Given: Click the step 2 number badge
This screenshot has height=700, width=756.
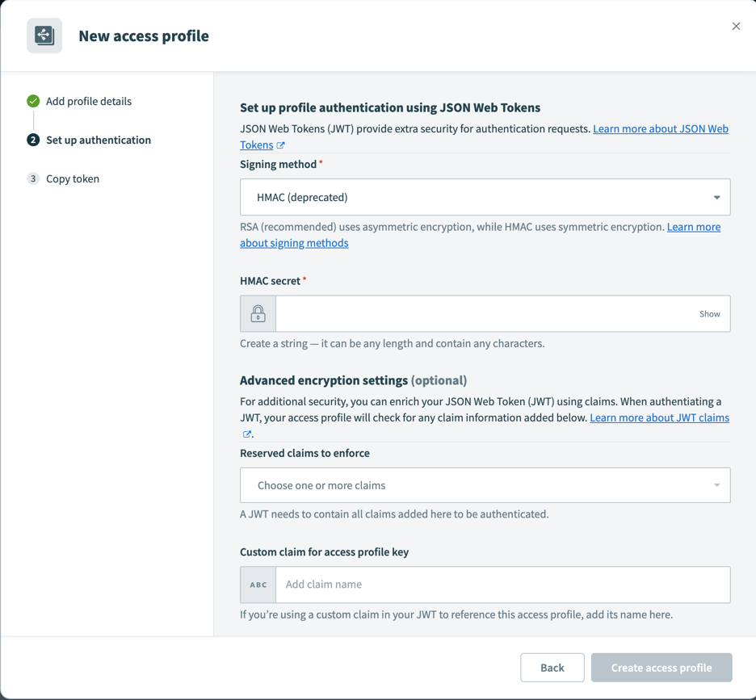Looking at the screenshot, I should pos(33,140).
